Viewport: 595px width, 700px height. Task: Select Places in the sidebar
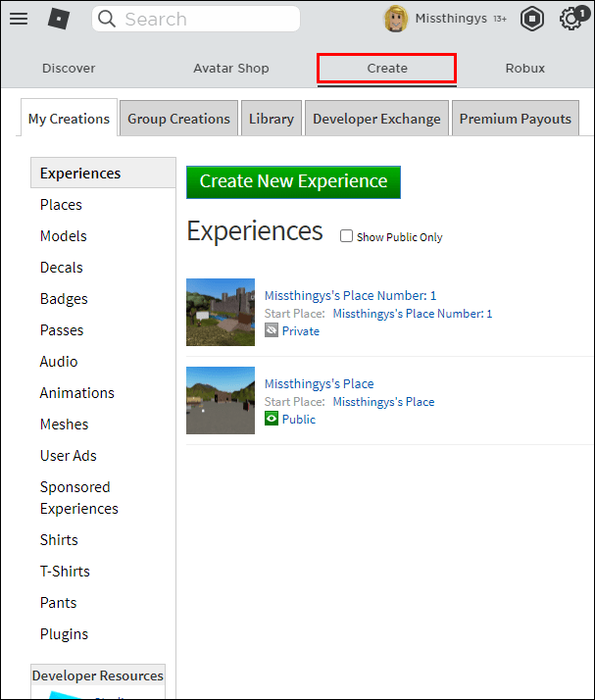tap(61, 205)
